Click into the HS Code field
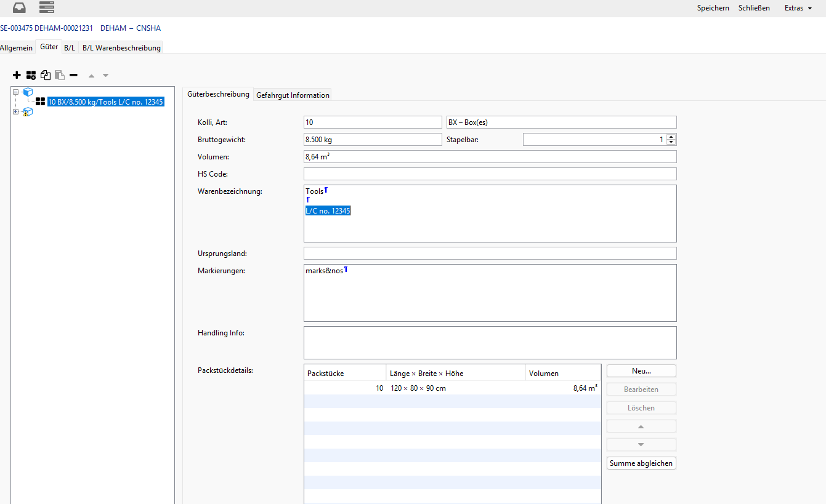 (490, 174)
